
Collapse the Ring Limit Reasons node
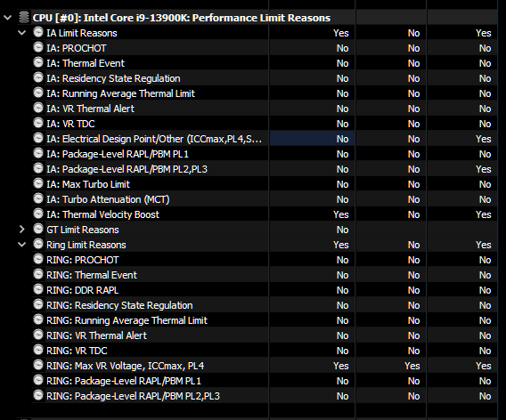pos(22,245)
